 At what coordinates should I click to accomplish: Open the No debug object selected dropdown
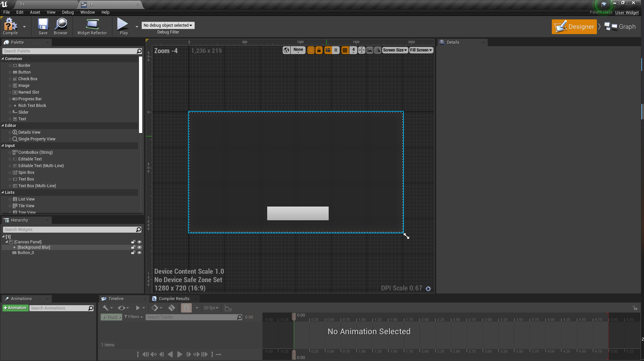168,25
